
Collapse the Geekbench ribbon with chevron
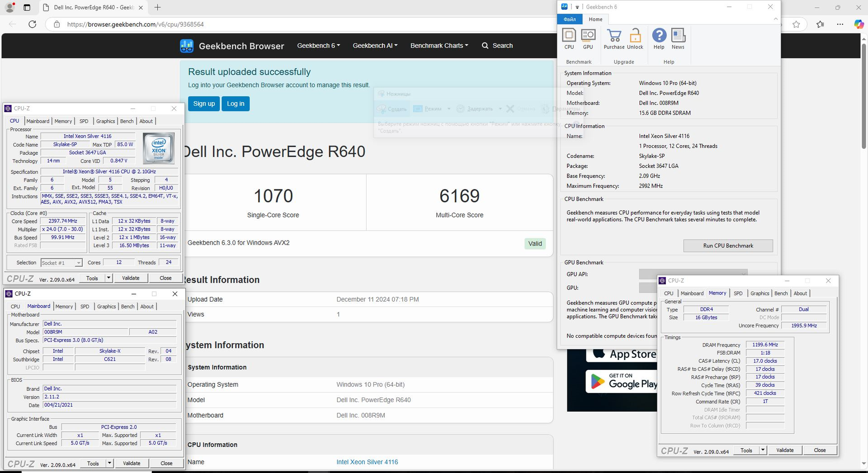(x=775, y=19)
